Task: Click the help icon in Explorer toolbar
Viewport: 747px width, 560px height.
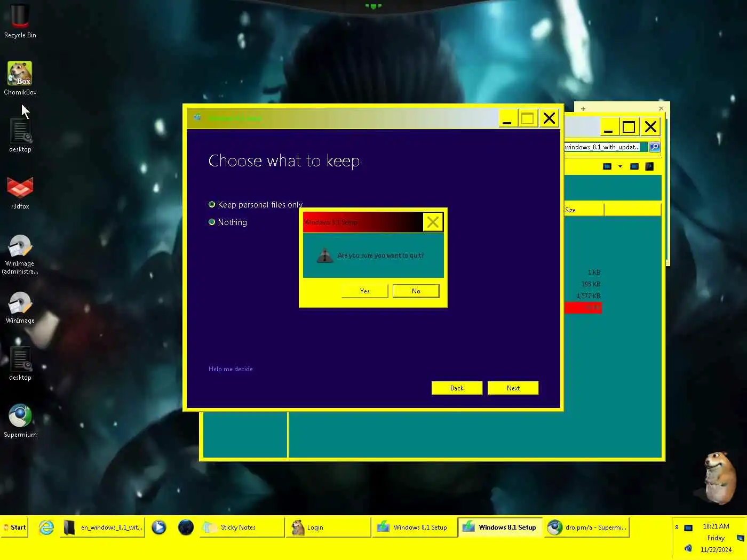Action: tap(649, 166)
